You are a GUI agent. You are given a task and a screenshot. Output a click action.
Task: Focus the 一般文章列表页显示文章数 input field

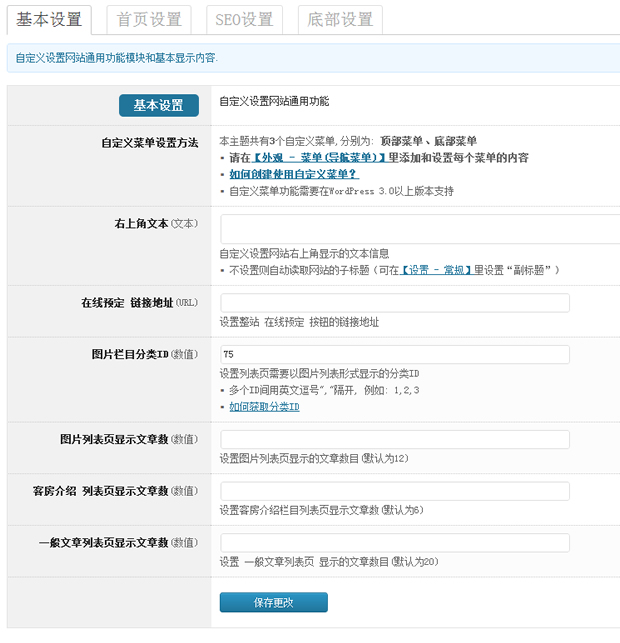click(395, 543)
